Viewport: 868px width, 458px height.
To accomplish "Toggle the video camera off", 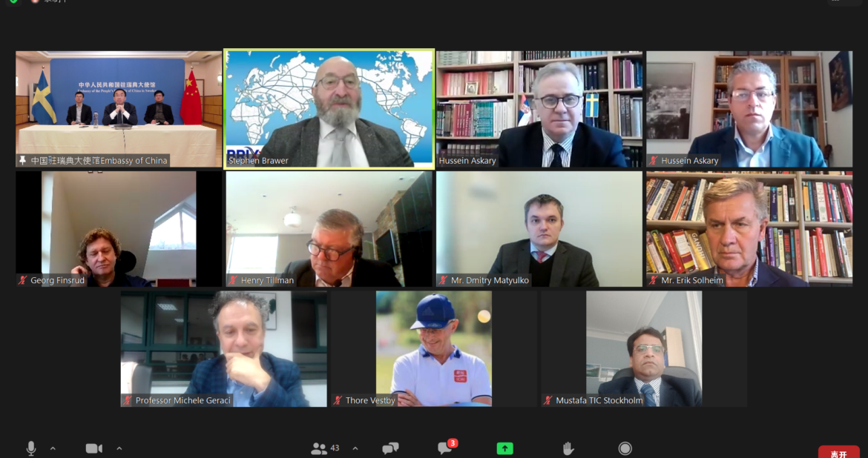I will [94, 448].
